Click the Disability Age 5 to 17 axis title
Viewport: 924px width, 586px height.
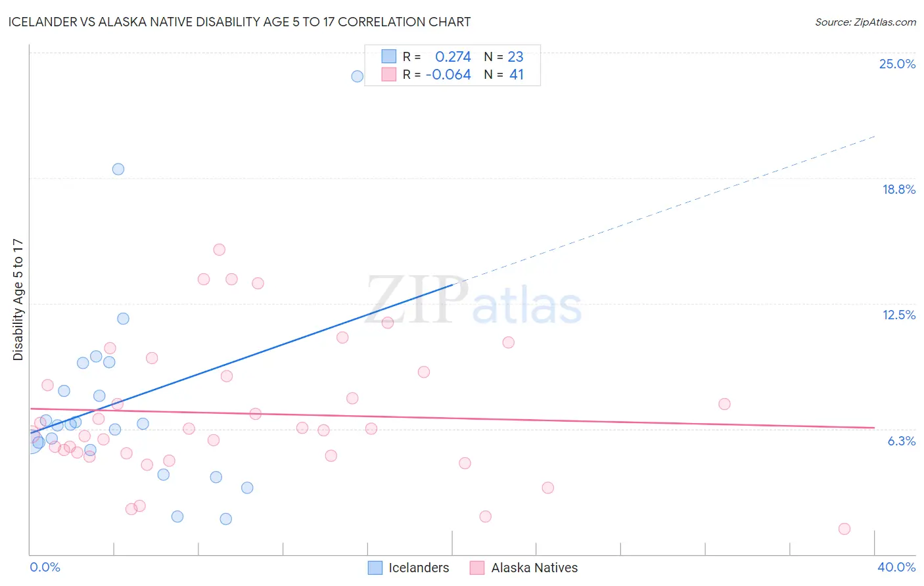pyautogui.click(x=18, y=300)
